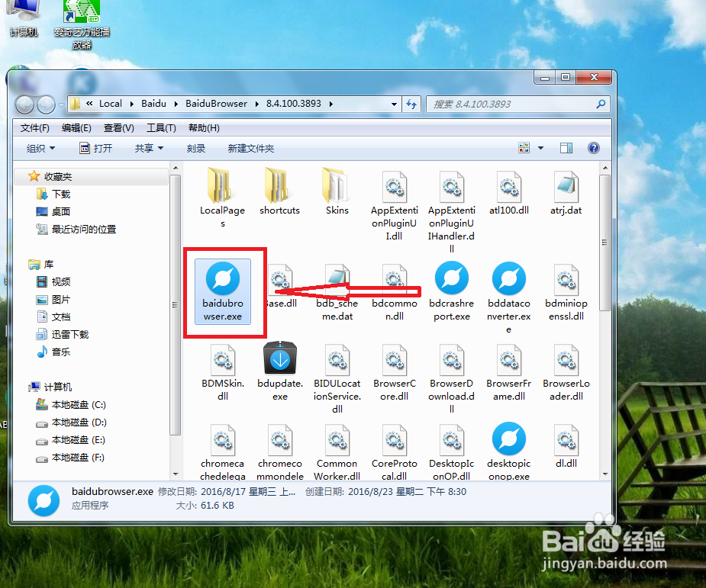This screenshot has height=588, width=706.
Task: Select the desktopiconop.exe file
Action: (509, 451)
